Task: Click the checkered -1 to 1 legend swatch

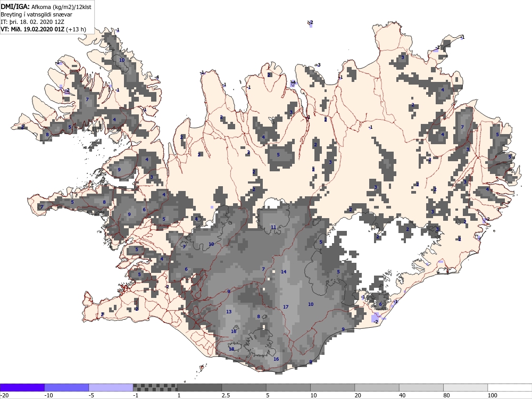Action: 155,387
